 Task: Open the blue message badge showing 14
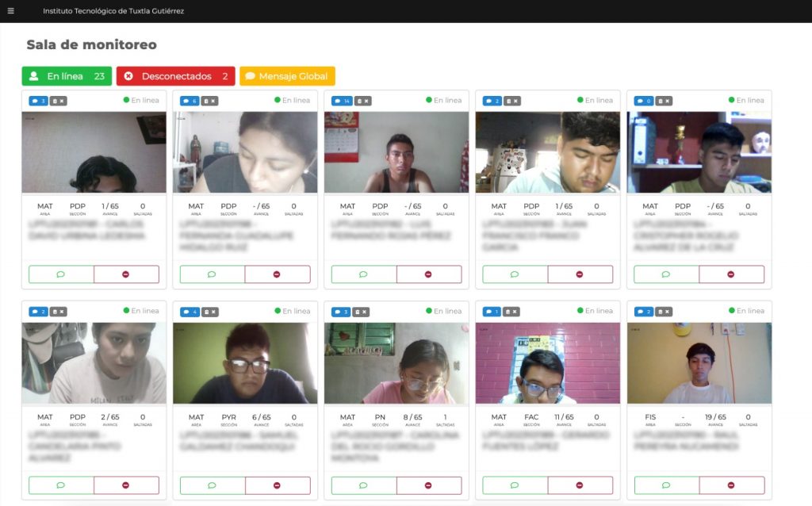tap(342, 101)
